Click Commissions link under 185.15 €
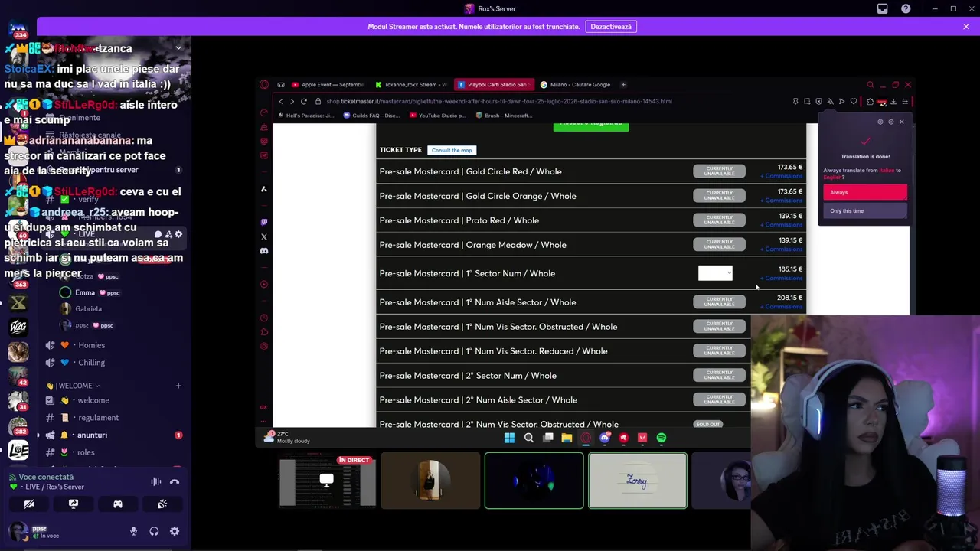Screen dimensions: 980x551 [x=782, y=279]
